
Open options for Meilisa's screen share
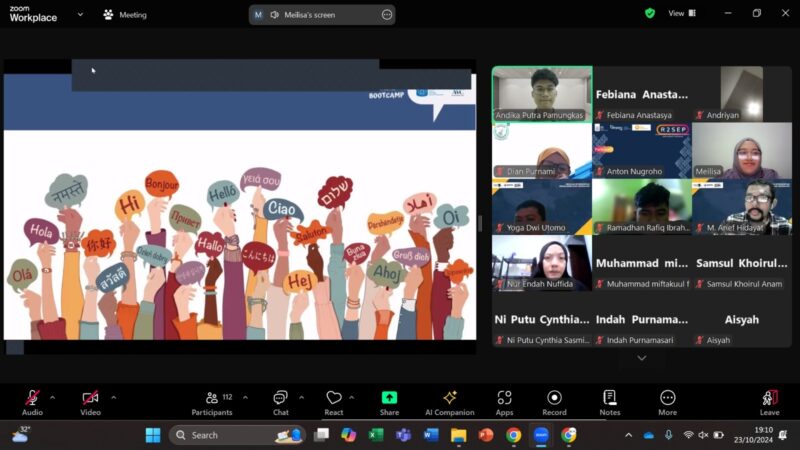(387, 15)
